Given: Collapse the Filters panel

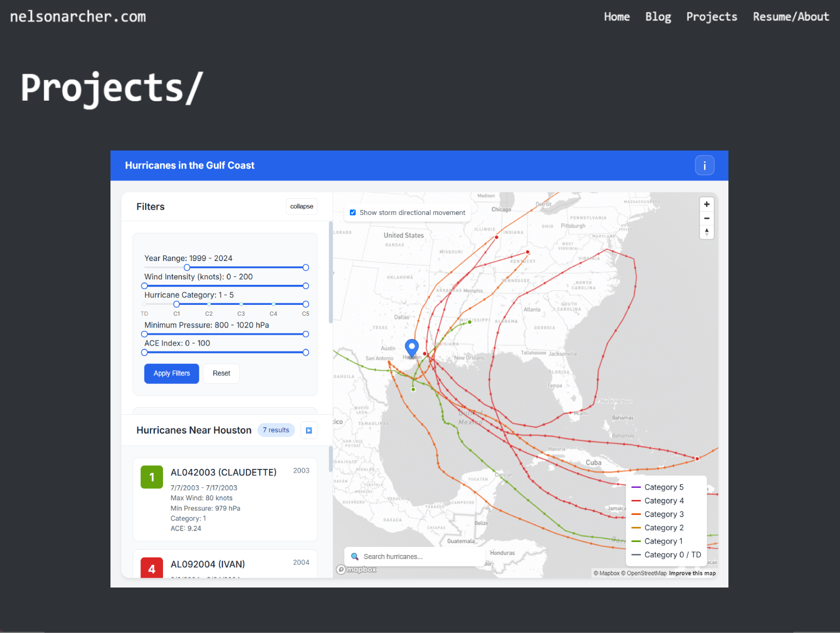Looking at the screenshot, I should [x=301, y=206].
